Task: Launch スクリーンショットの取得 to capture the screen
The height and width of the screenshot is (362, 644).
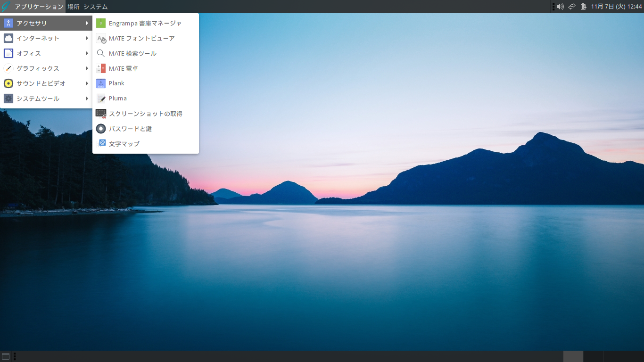Action: coord(145,113)
